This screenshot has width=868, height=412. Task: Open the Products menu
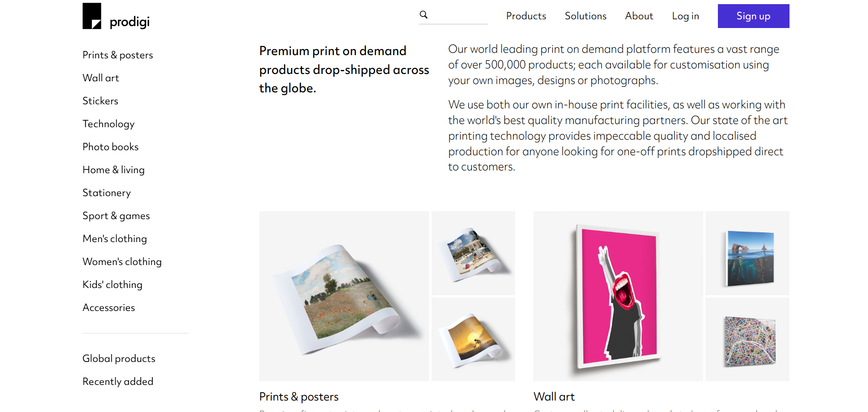pos(526,16)
